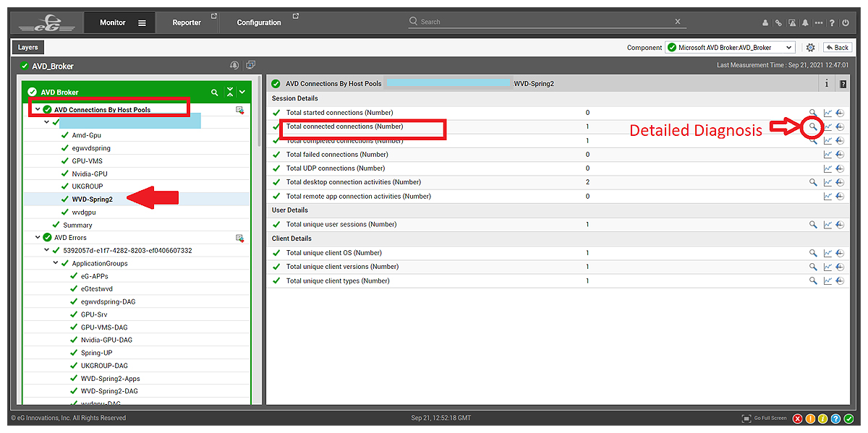Click the Back button
This screenshot has height=433, width=868.
(836, 48)
